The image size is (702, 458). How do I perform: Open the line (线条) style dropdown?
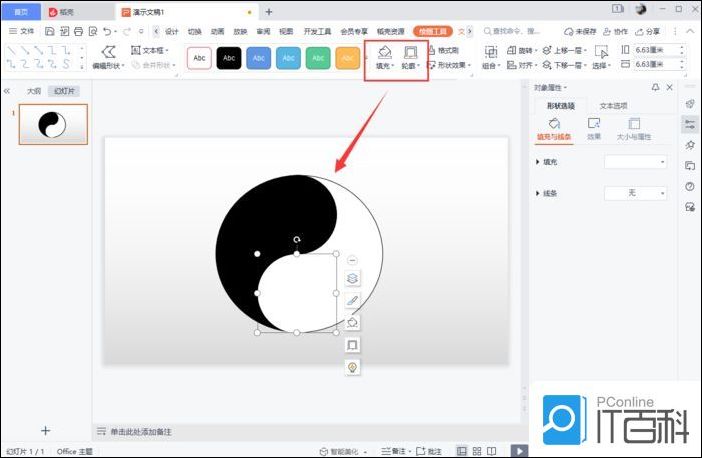tap(635, 193)
